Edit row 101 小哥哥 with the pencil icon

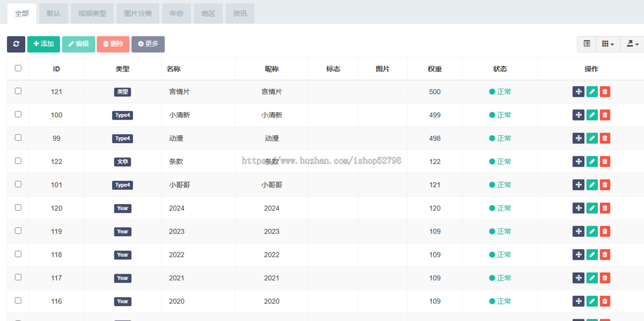pyautogui.click(x=592, y=185)
